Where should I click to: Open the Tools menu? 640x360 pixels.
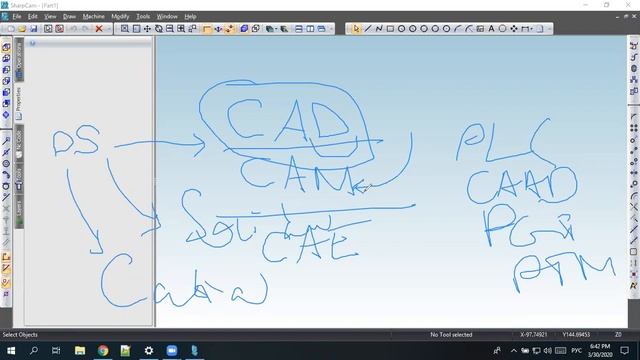(143, 17)
